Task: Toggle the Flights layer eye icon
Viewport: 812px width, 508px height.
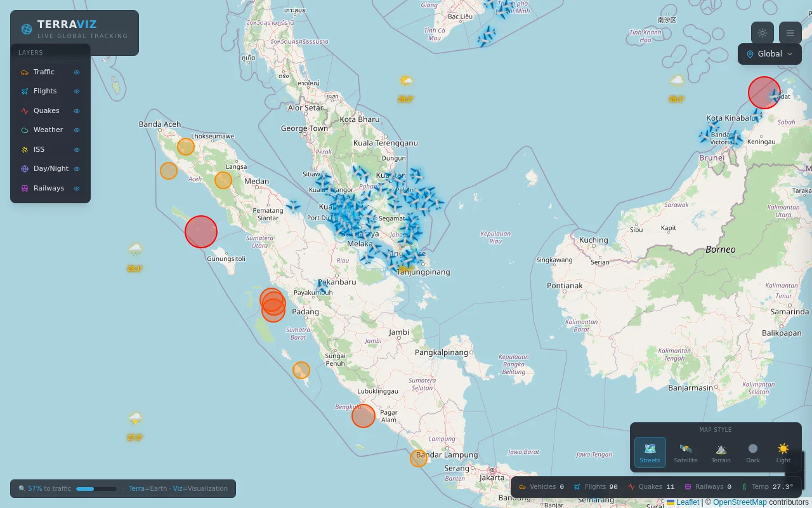Action: point(77,91)
